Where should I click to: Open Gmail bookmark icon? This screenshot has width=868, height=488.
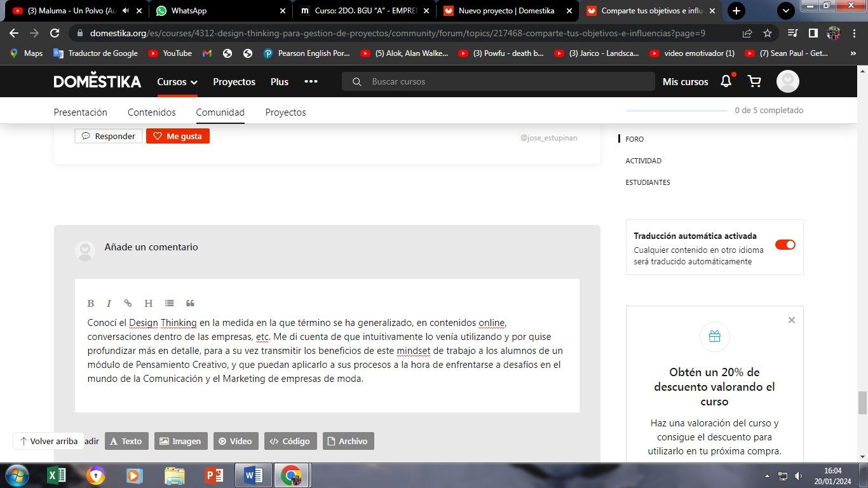tap(207, 53)
